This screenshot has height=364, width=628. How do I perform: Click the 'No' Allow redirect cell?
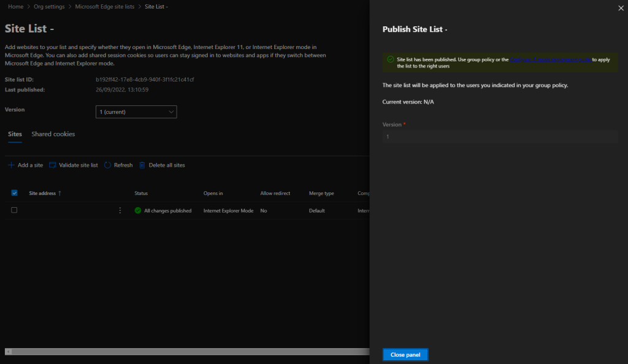tap(264, 210)
